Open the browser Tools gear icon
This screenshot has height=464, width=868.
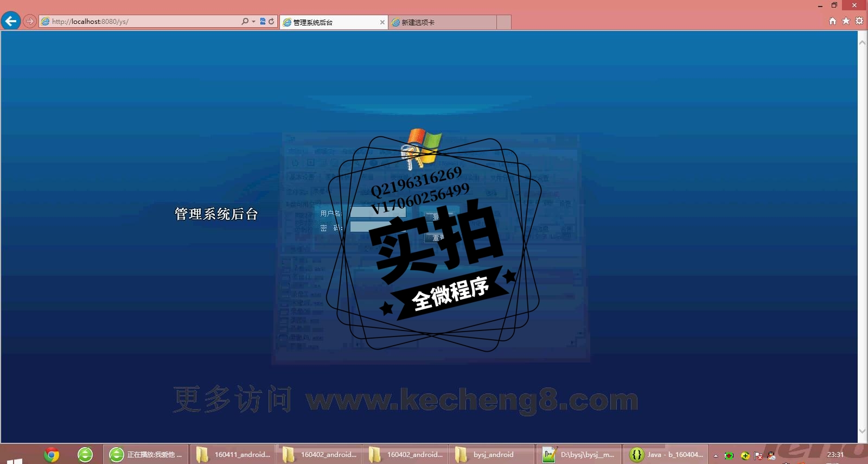click(859, 21)
